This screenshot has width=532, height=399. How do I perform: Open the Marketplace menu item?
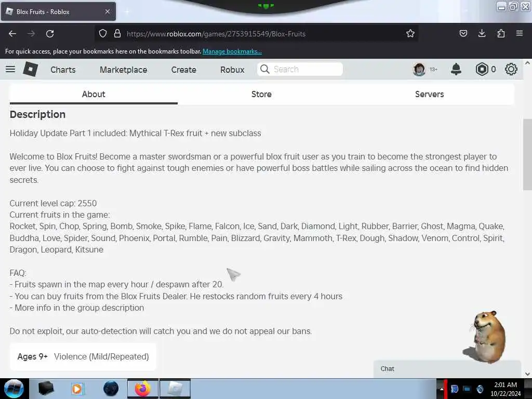[124, 70]
